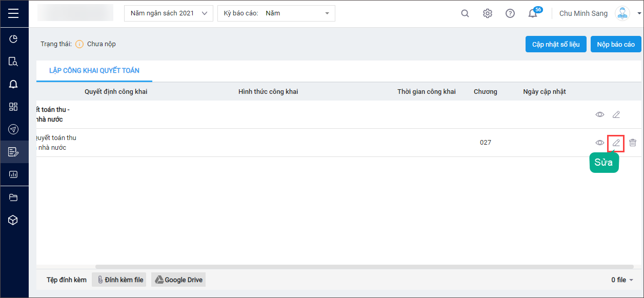644x298 pixels.
Task: Click the help question mark icon
Action: (510, 13)
